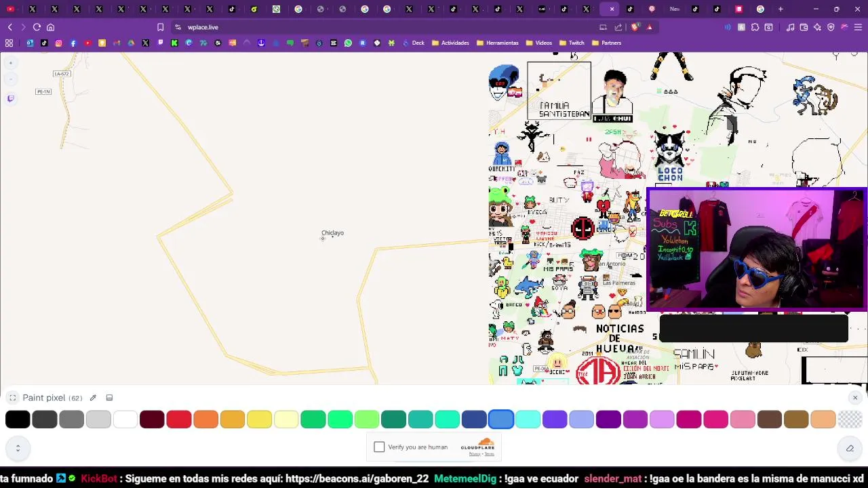
Task: Select the selected blue color swatch
Action: [501, 420]
